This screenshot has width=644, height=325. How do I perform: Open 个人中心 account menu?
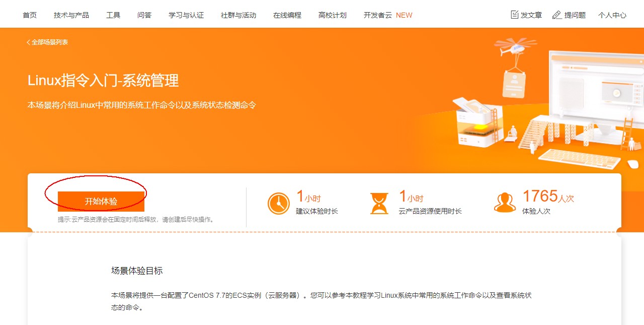(x=612, y=15)
